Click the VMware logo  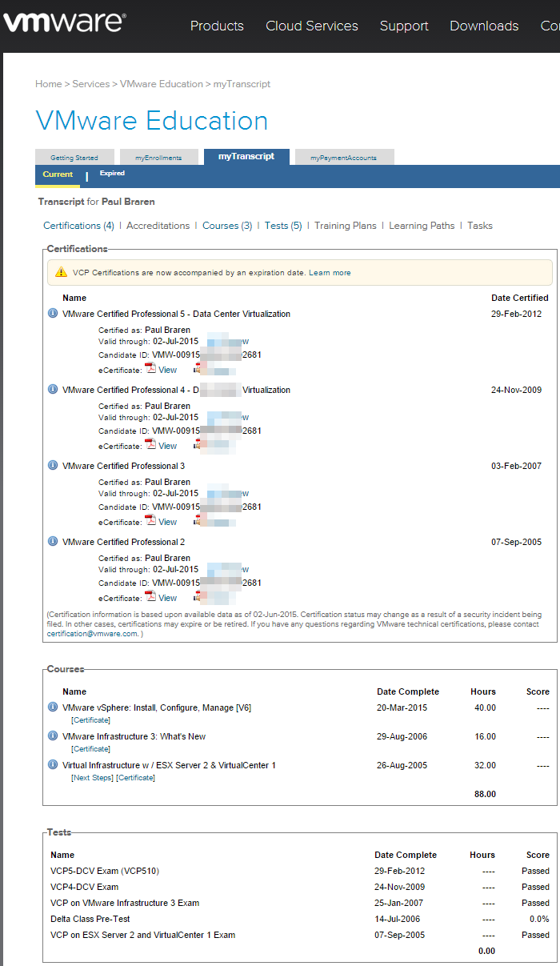65,22
